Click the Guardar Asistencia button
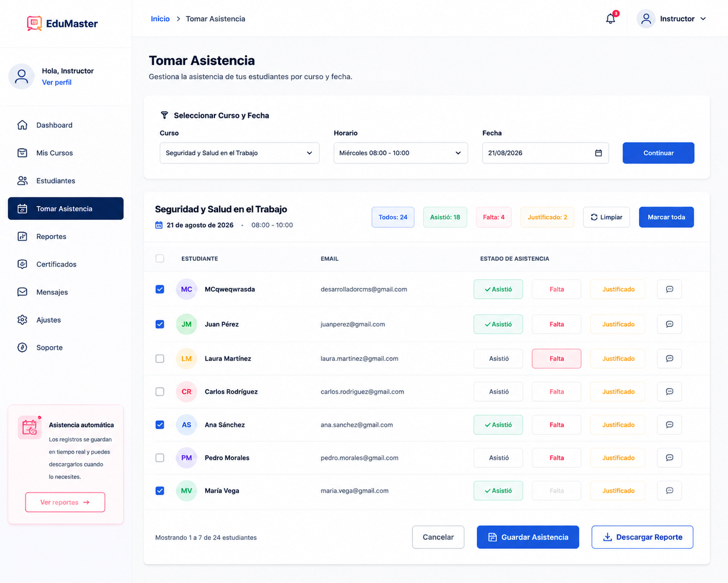Screen dimensions: 728x583 click(528, 537)
